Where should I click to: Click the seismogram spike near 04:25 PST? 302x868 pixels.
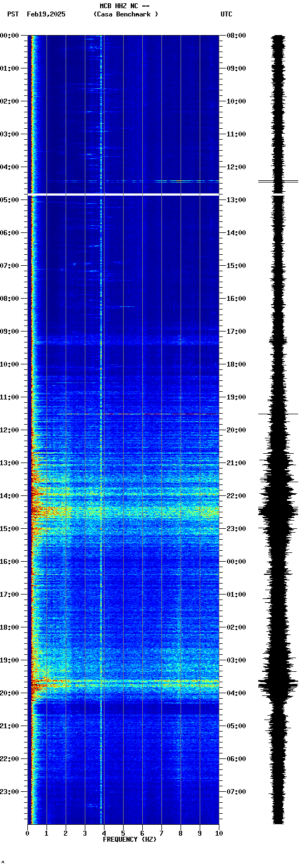point(278,181)
